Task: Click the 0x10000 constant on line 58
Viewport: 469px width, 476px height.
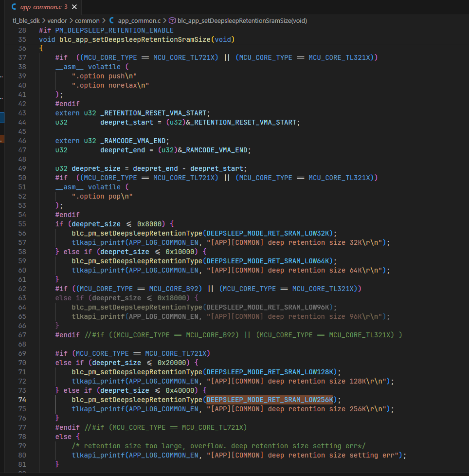Action: click(180, 252)
